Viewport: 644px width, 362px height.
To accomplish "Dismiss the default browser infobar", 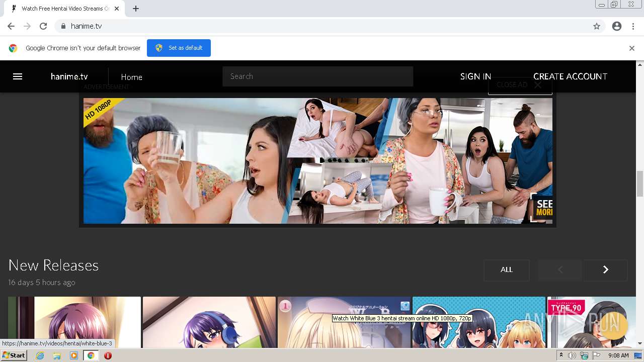I will pos(632,48).
